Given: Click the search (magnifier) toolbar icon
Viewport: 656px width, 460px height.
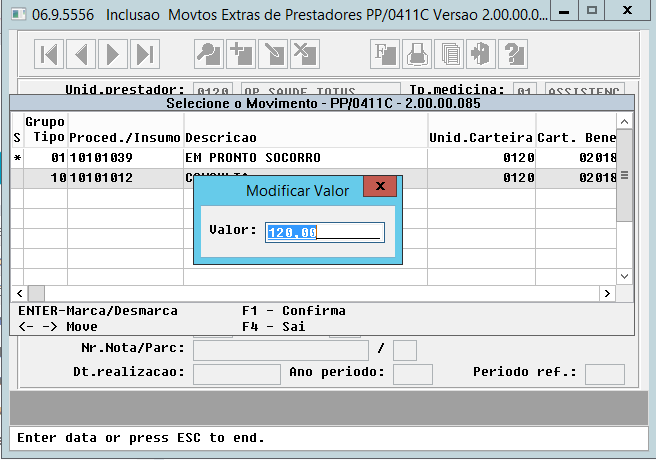Looking at the screenshot, I should 209,54.
